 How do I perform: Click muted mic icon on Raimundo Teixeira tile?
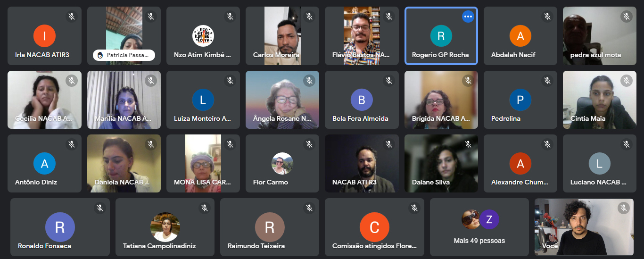309,208
